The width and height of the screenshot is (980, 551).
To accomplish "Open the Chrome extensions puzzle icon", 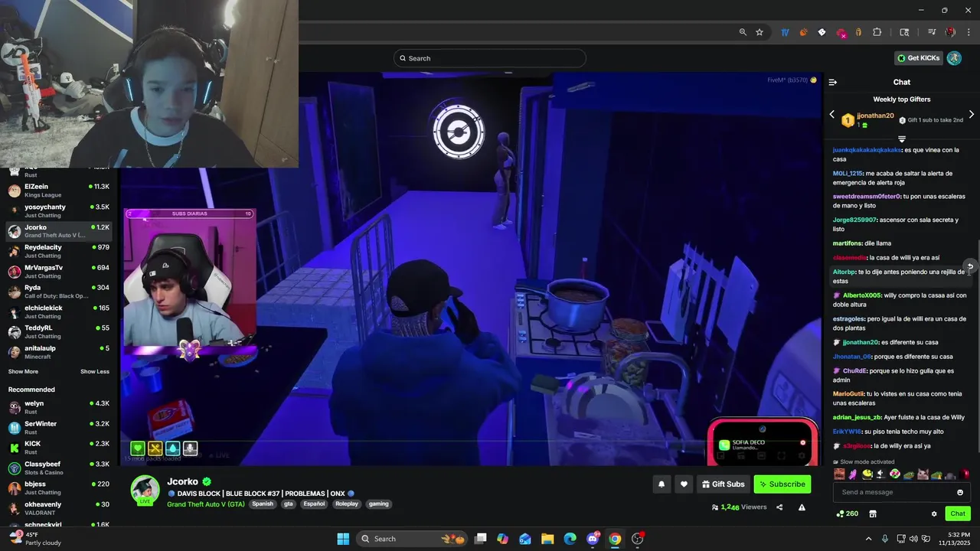I will click(877, 32).
